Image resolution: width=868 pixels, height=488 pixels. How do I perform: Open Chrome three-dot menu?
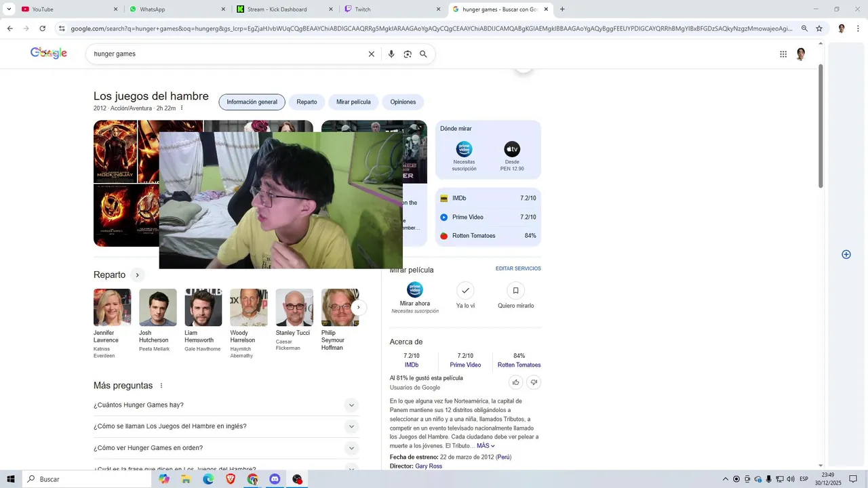[x=858, y=28]
